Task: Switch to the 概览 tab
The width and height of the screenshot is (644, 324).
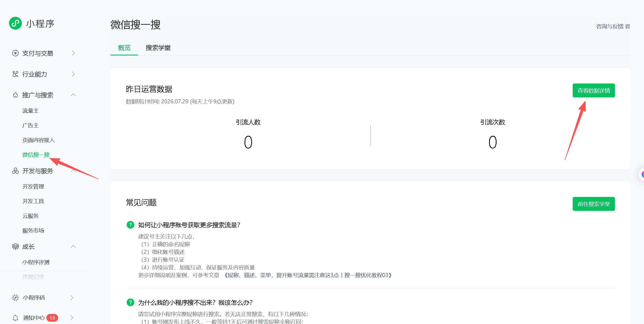Action: click(124, 48)
